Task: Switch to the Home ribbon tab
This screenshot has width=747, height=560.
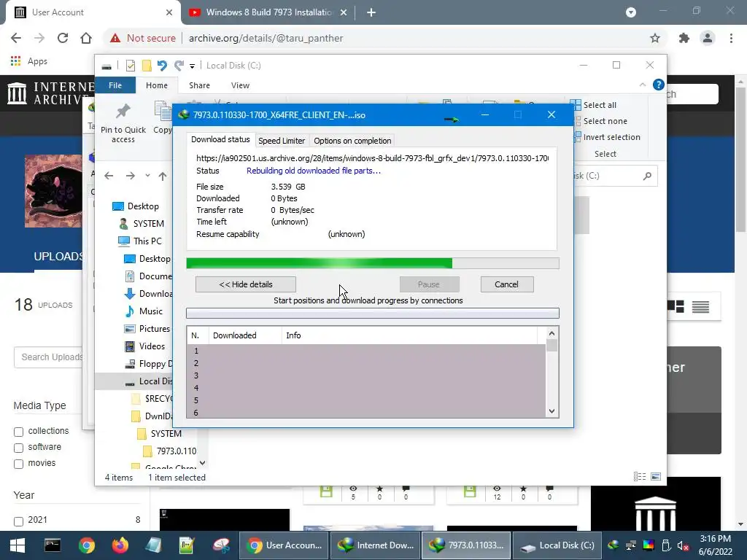Action: coord(157,85)
